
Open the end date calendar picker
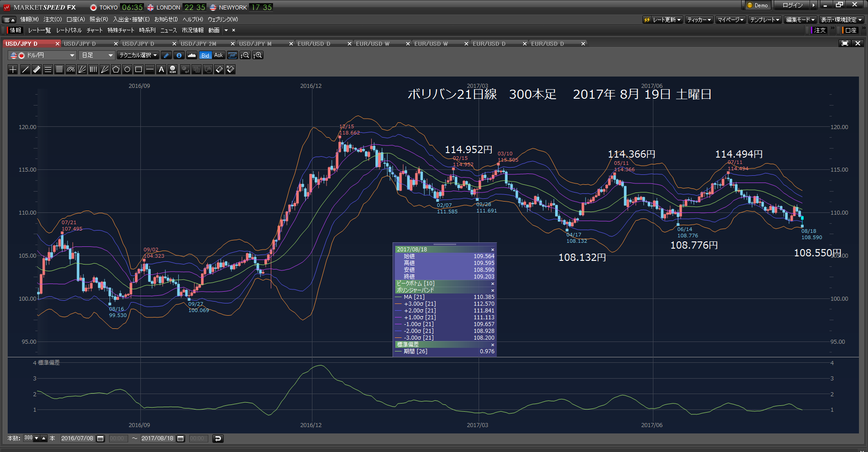(181, 438)
